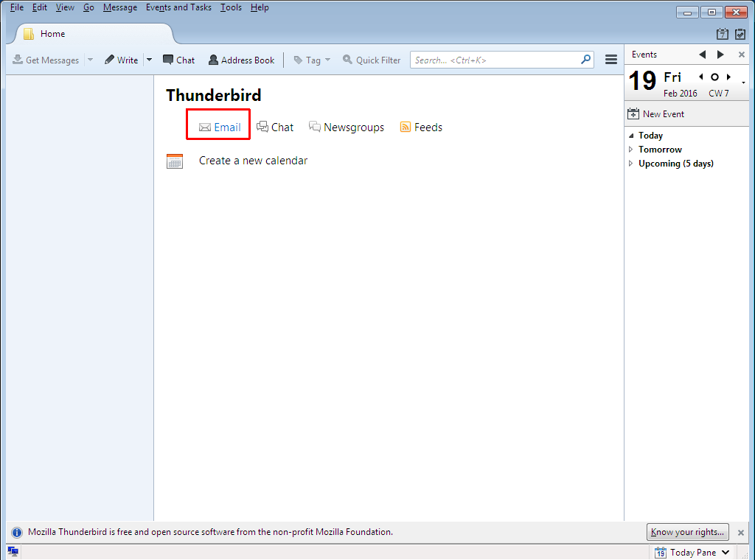This screenshot has width=755, height=560.
Task: Expand Upcoming (5 days) section
Action: pos(631,164)
